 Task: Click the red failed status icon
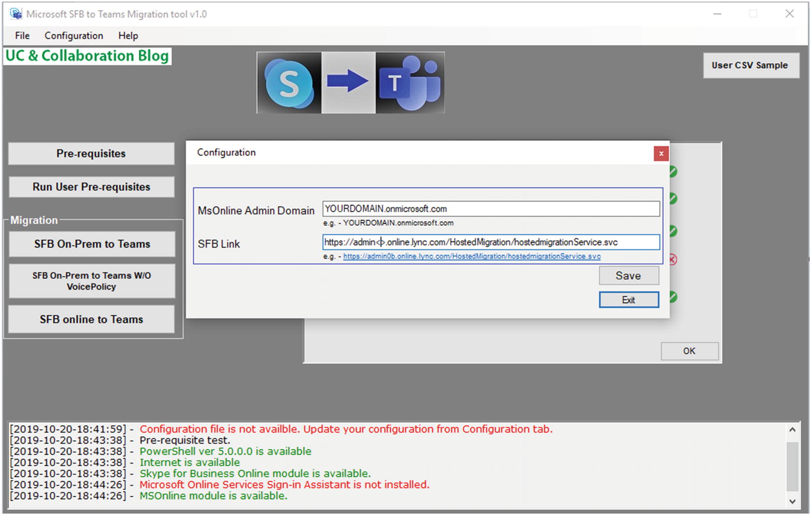pos(673,260)
